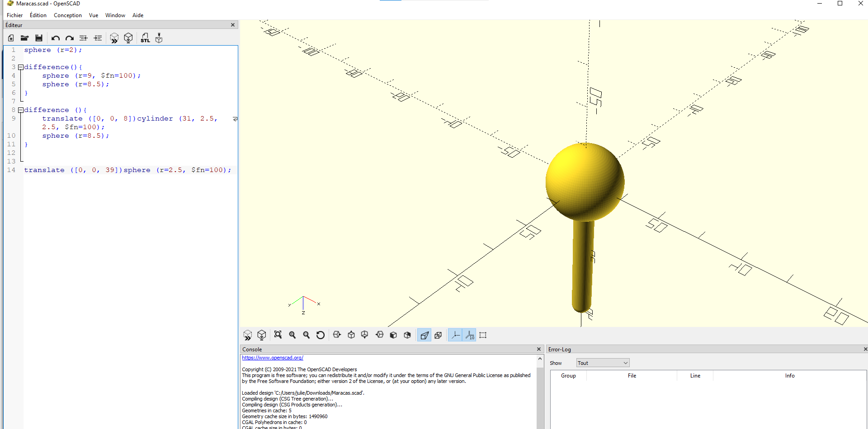Open the Vue menu
Image resolution: width=868 pixels, height=429 pixels.
click(94, 15)
